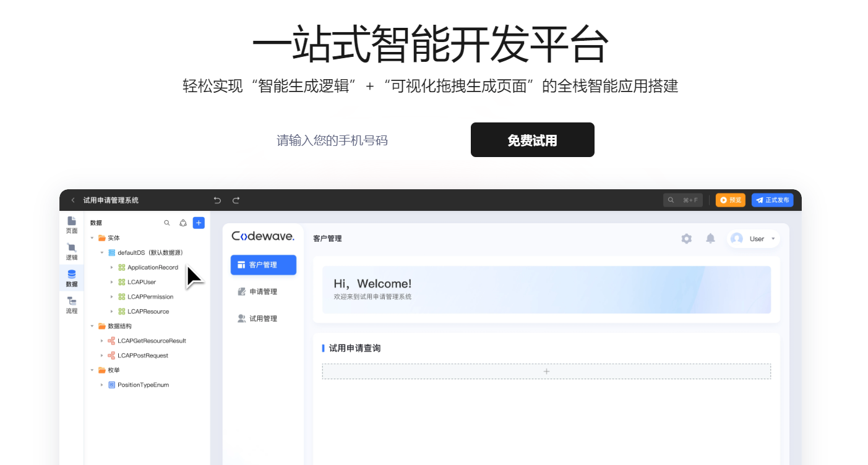This screenshot has width=868, height=465.
Task: Click the 正式发布 publish button
Action: click(773, 200)
